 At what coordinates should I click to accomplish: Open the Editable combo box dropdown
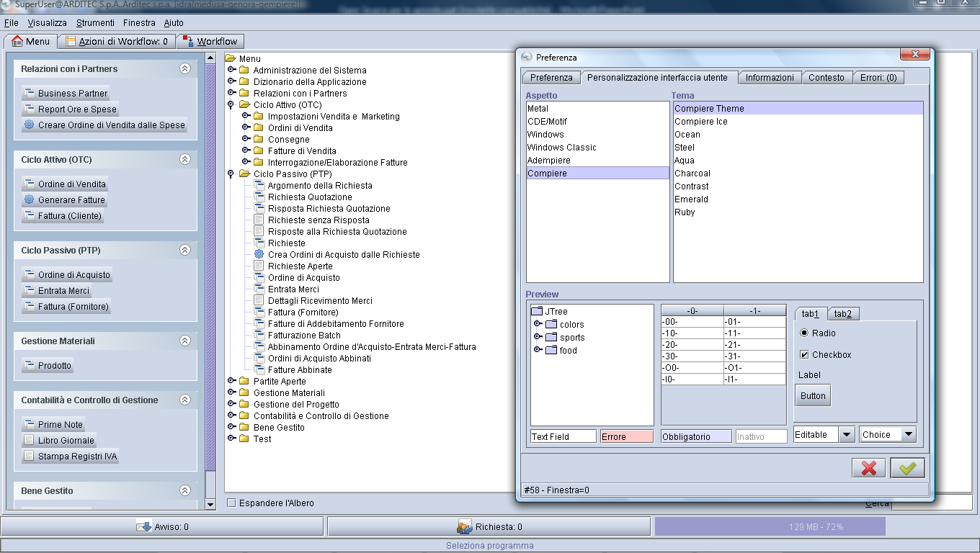847,434
